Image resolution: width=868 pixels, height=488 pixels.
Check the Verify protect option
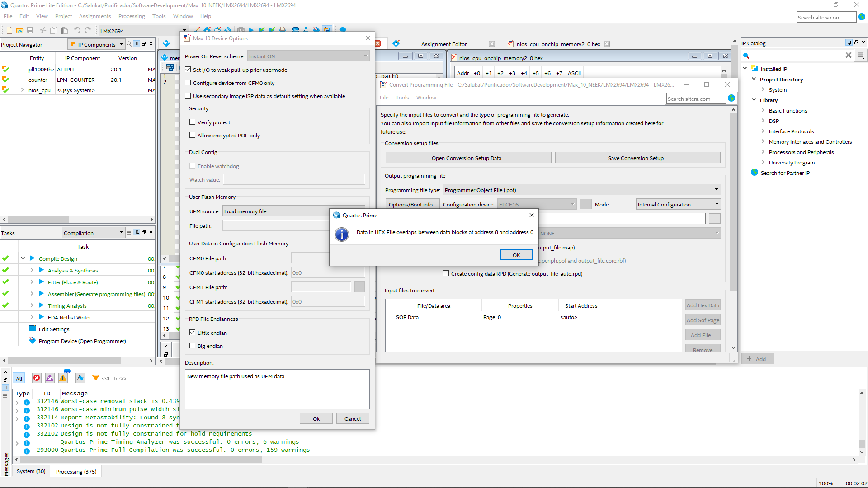click(193, 122)
